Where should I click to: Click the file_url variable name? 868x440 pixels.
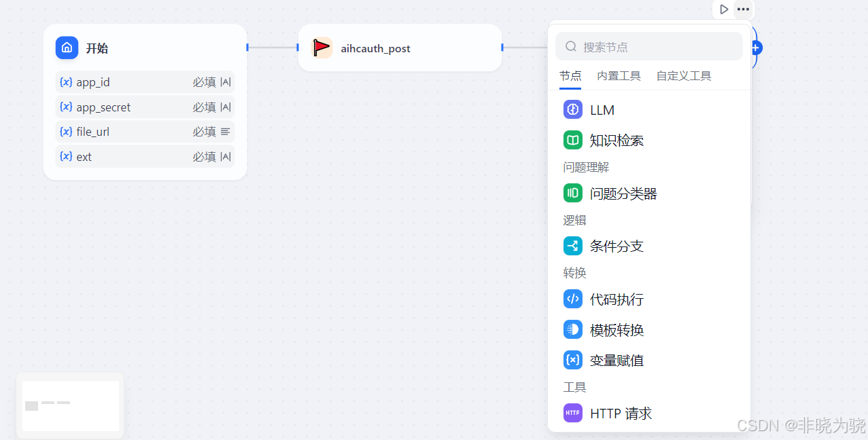click(92, 132)
